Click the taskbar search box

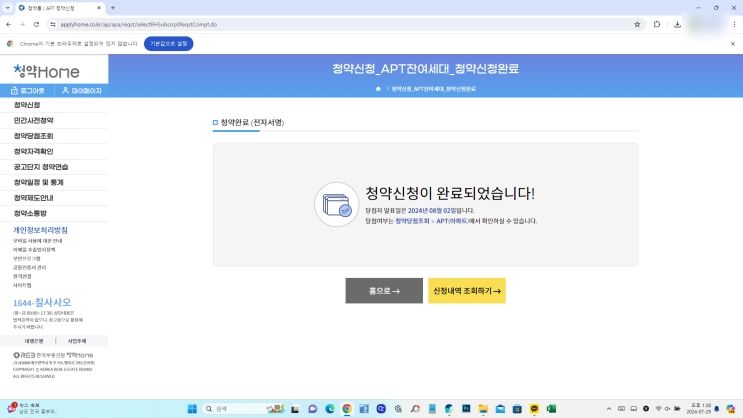(244, 409)
